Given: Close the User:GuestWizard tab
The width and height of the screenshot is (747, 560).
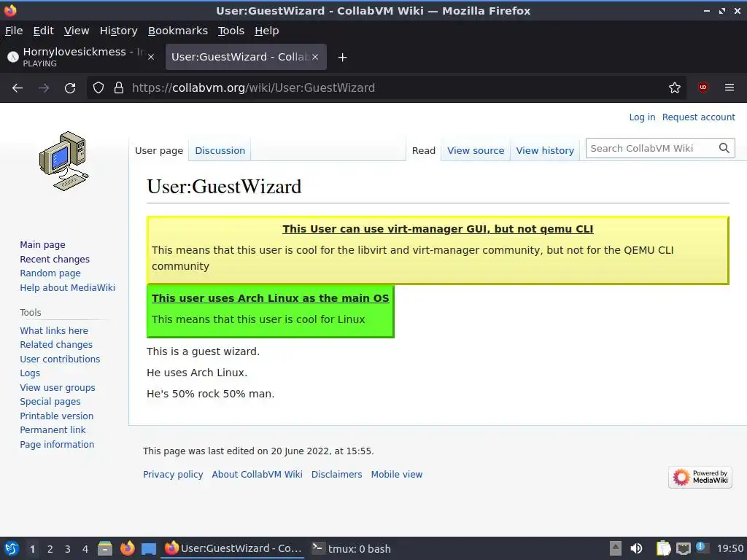Looking at the screenshot, I should coord(315,57).
